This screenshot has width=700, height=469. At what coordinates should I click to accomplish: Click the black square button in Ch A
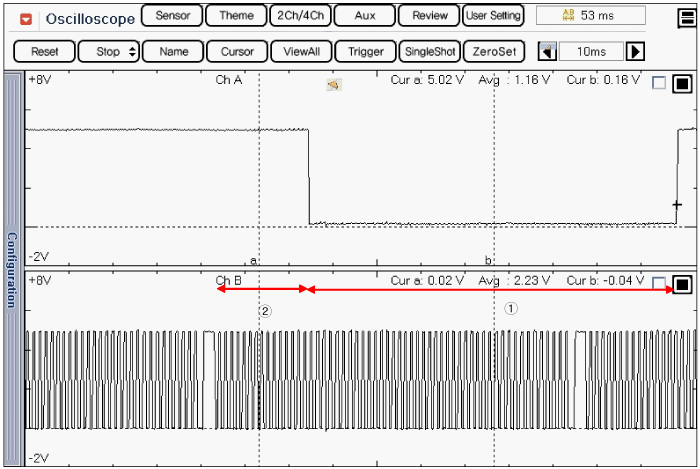click(x=682, y=83)
